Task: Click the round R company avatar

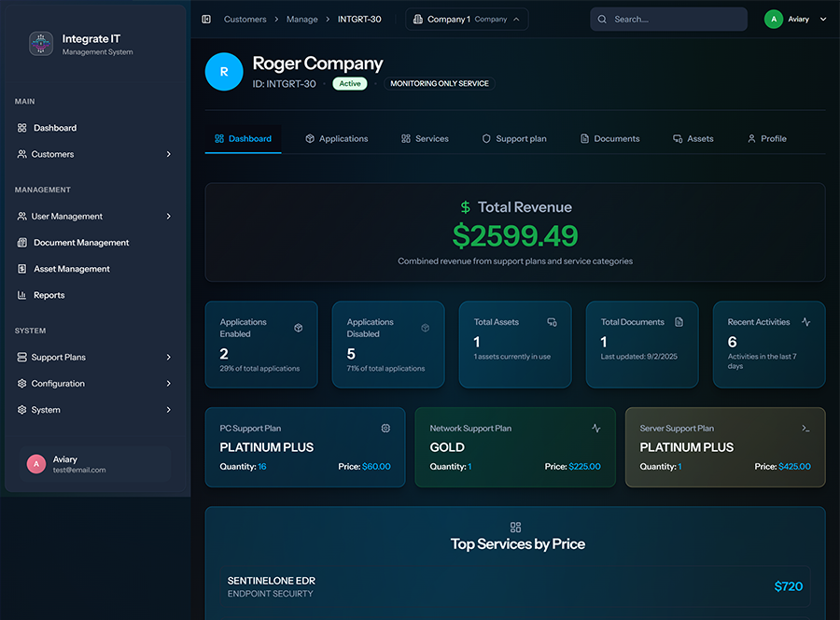Action: [x=224, y=72]
